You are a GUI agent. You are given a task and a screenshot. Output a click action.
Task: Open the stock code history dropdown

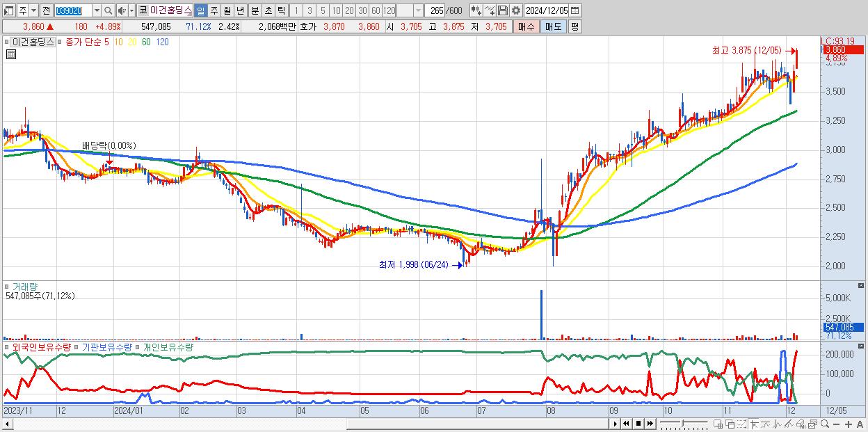[x=97, y=10]
